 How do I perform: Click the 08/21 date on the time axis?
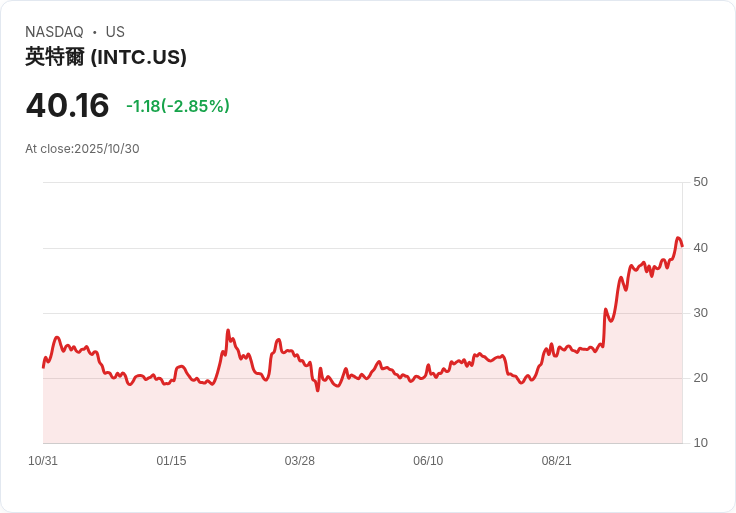556,461
